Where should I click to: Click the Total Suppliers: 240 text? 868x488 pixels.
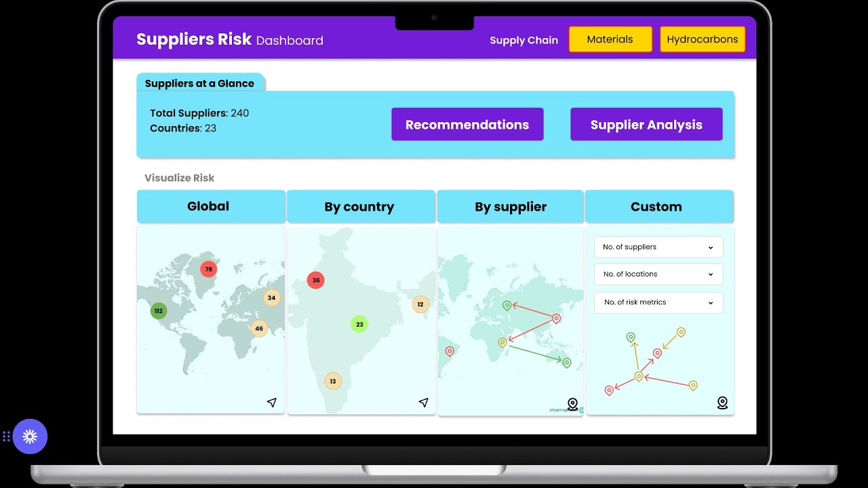[x=199, y=113]
